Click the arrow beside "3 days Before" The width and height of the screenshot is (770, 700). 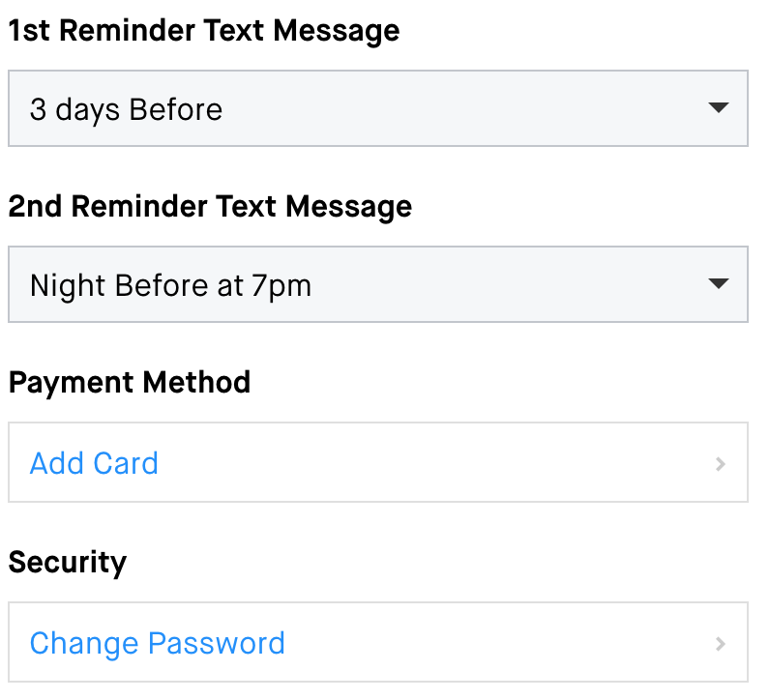[x=718, y=108]
